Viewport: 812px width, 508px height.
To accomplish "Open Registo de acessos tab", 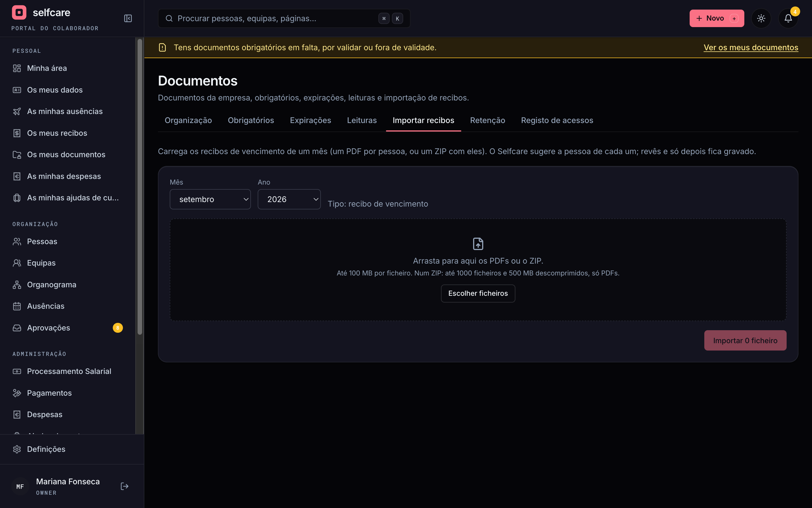I will coord(557,120).
